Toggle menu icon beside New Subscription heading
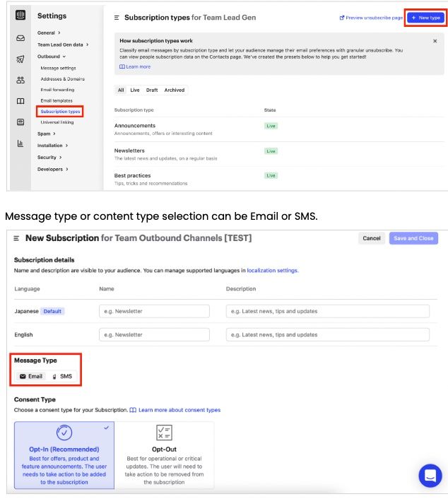 [16, 238]
